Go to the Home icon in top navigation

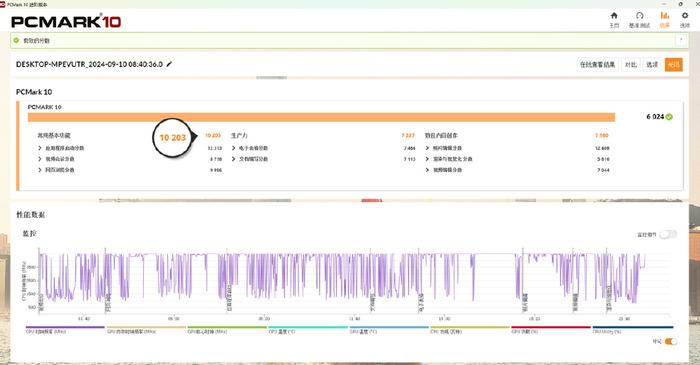pyautogui.click(x=614, y=16)
